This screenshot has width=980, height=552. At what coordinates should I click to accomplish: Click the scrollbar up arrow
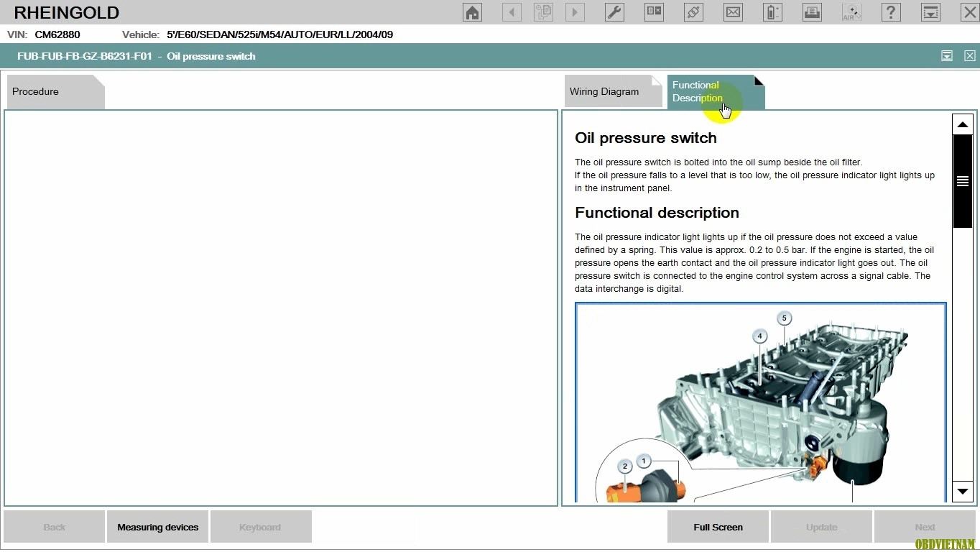click(x=963, y=124)
